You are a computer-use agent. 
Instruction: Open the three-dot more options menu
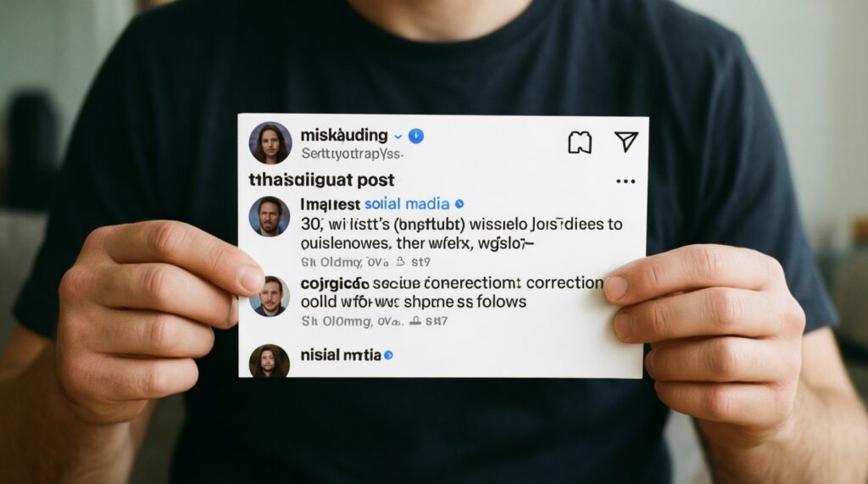point(626,181)
